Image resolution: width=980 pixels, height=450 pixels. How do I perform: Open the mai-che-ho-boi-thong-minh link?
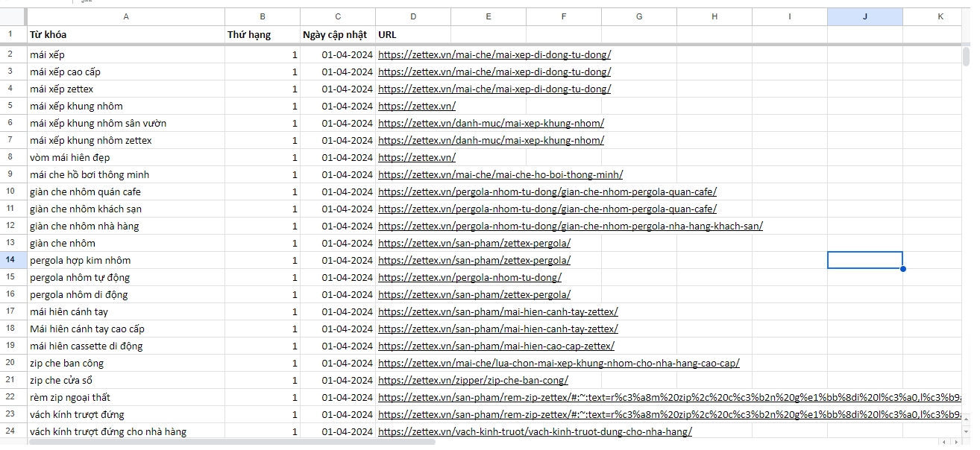(x=500, y=174)
